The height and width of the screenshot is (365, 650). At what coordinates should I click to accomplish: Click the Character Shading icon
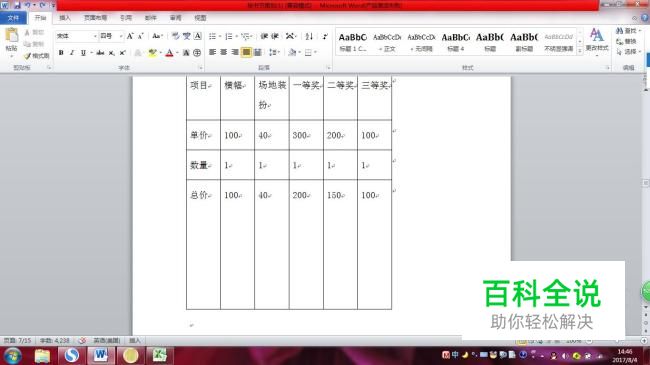(x=186, y=53)
